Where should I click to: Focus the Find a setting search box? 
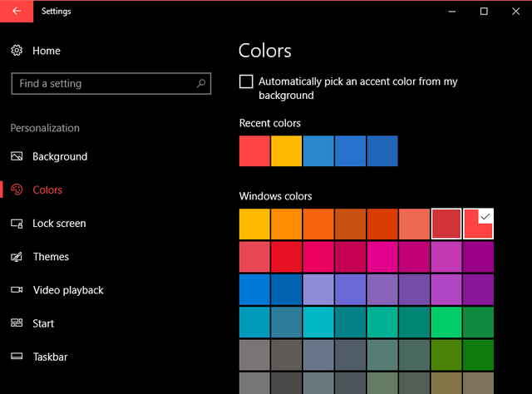[111, 83]
